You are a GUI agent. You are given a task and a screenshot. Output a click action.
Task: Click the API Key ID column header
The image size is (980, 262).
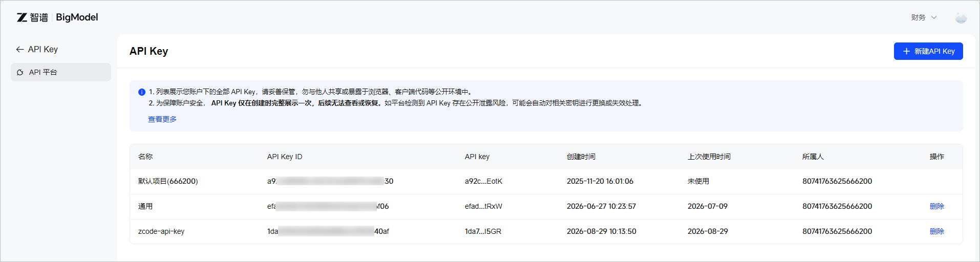click(x=285, y=157)
